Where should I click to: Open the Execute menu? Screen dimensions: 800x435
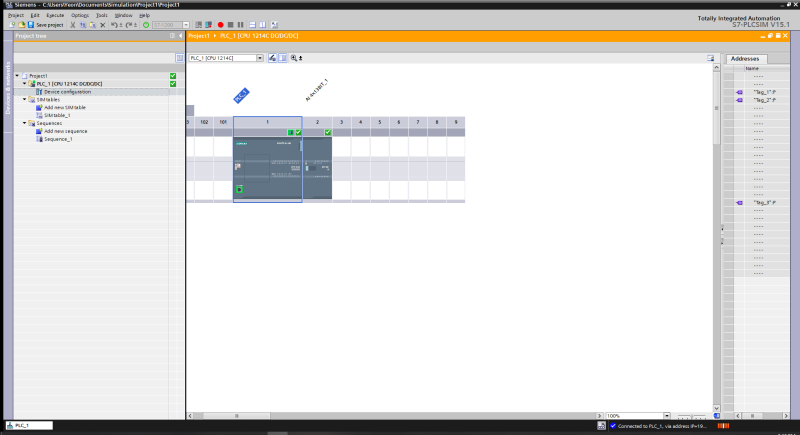pyautogui.click(x=55, y=15)
